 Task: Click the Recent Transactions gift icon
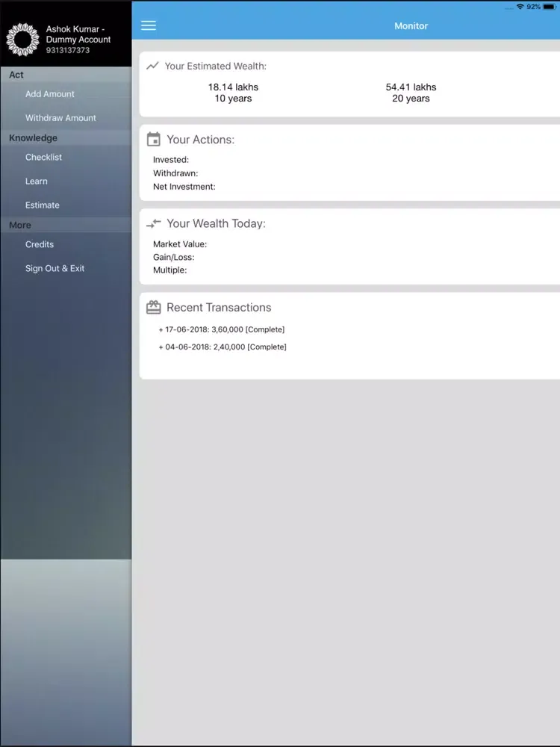tap(153, 307)
